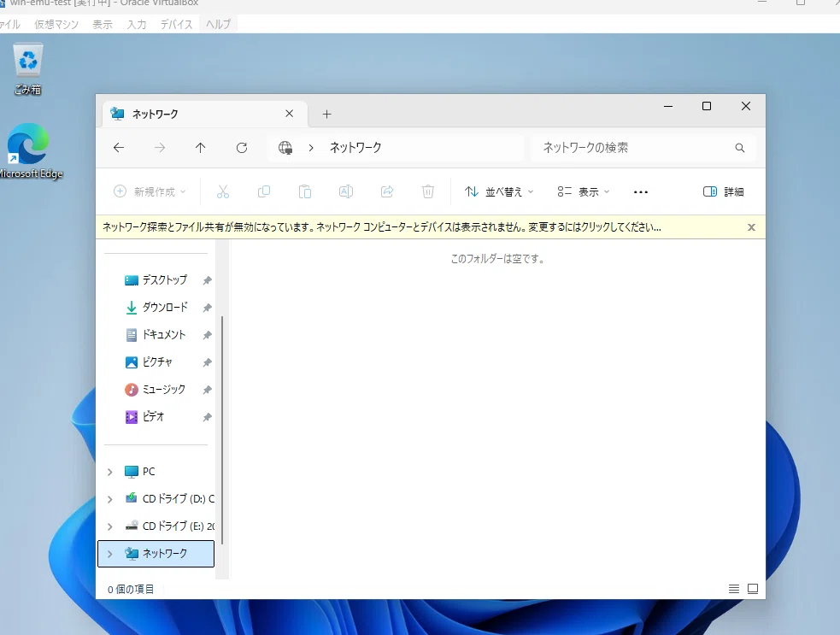Close the ネットワーク tab
Screen dimensions: 840x635
pos(290,114)
